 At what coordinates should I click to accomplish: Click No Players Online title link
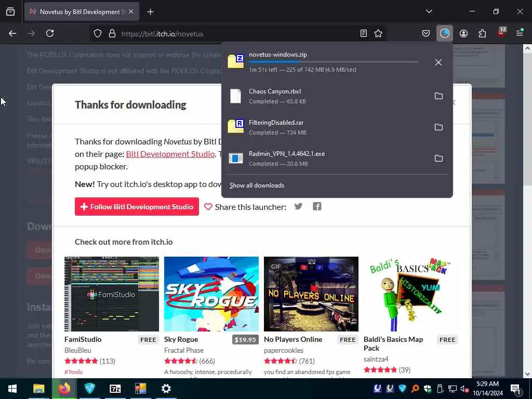[293, 339]
